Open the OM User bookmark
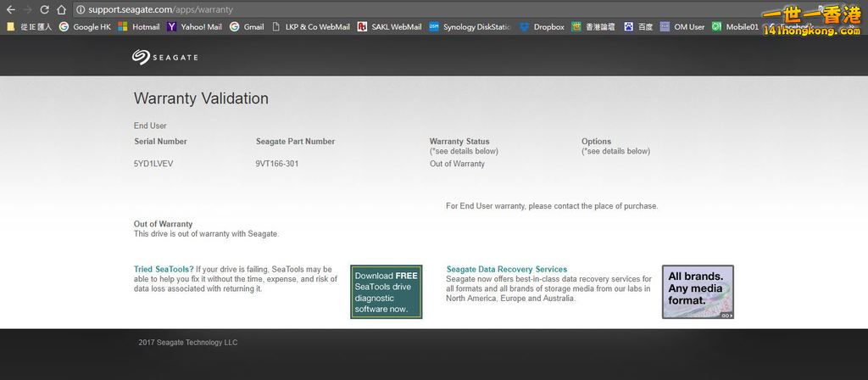 coord(682,26)
